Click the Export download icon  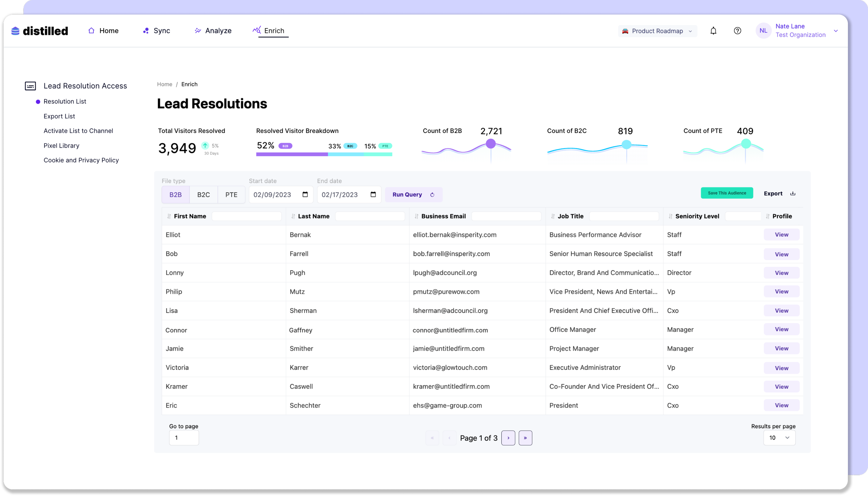click(793, 193)
